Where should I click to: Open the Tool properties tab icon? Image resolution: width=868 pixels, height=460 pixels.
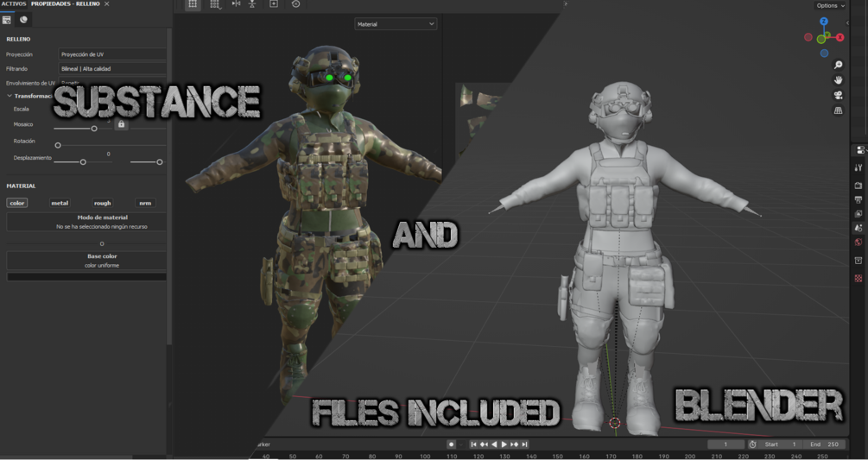pos(858,167)
